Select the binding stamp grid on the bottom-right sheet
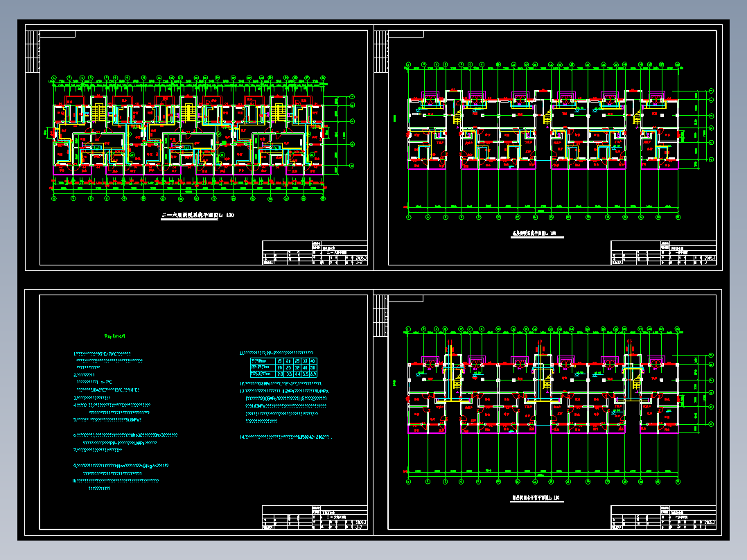The height and width of the screenshot is (560, 747). 381,315
